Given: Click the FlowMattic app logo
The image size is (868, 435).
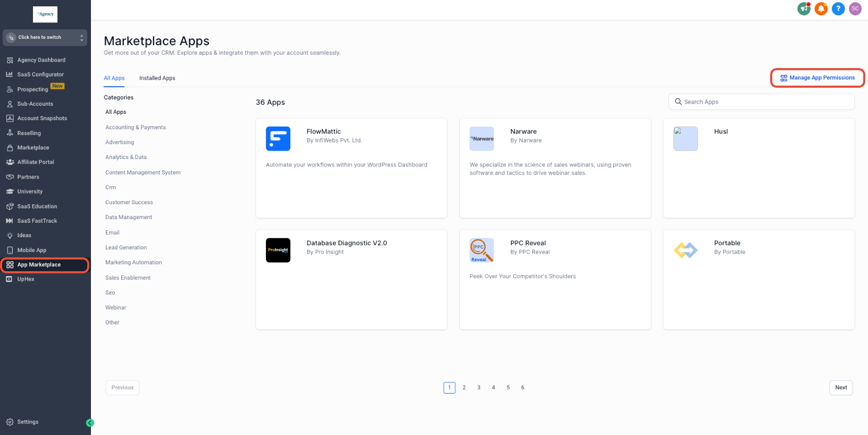Looking at the screenshot, I should pos(278,139).
